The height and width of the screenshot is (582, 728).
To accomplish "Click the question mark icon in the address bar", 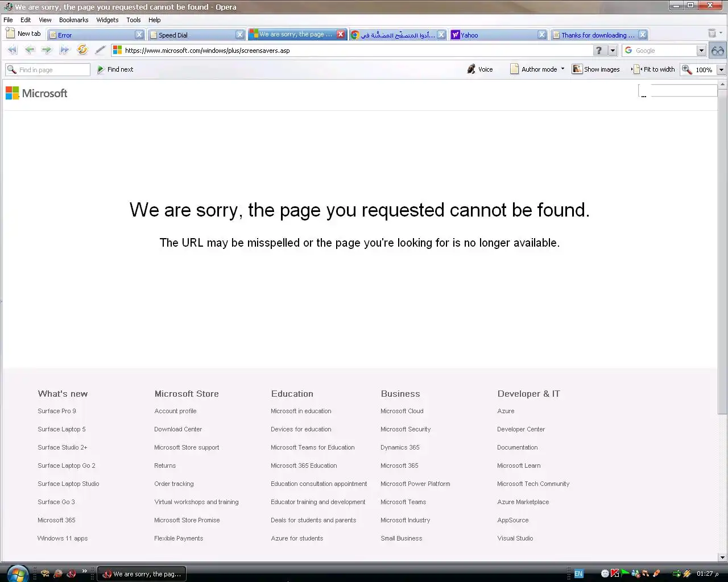I will pyautogui.click(x=599, y=50).
